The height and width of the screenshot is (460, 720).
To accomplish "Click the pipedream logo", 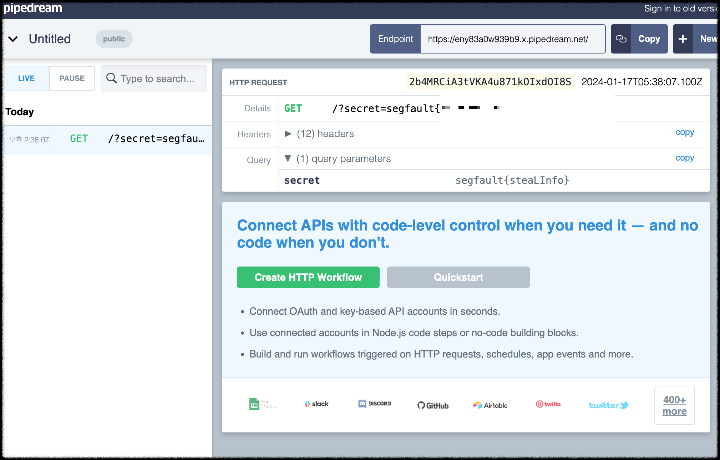I will click(33, 8).
